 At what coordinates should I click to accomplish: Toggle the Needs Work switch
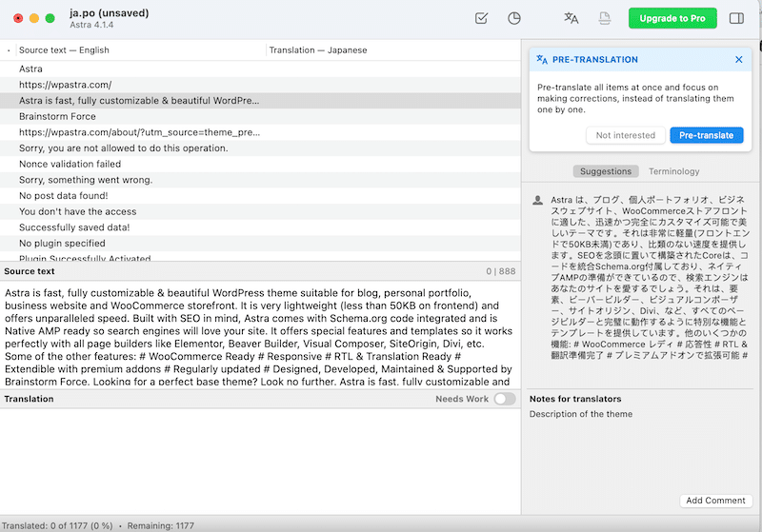[x=505, y=399]
